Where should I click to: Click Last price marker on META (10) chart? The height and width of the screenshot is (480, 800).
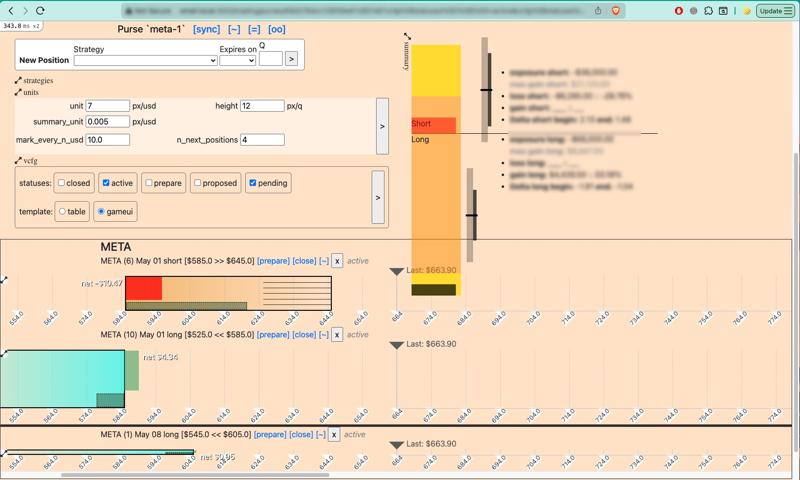396,345
